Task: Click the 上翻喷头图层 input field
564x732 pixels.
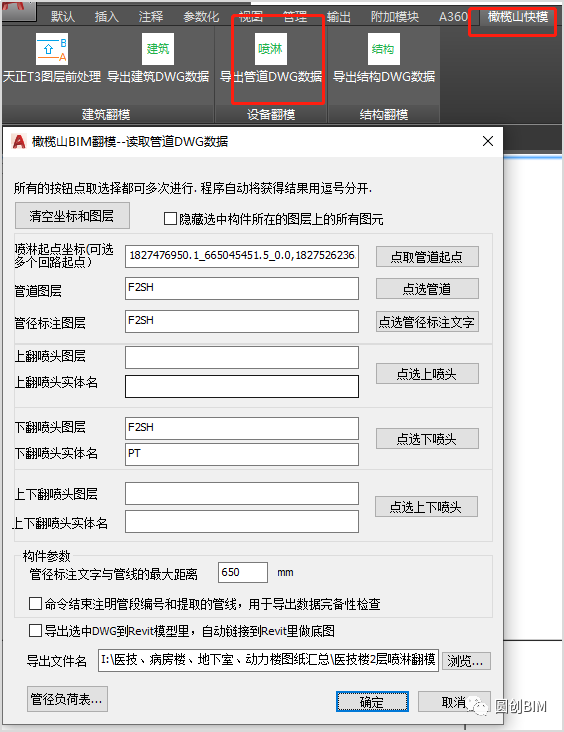Action: pos(242,358)
